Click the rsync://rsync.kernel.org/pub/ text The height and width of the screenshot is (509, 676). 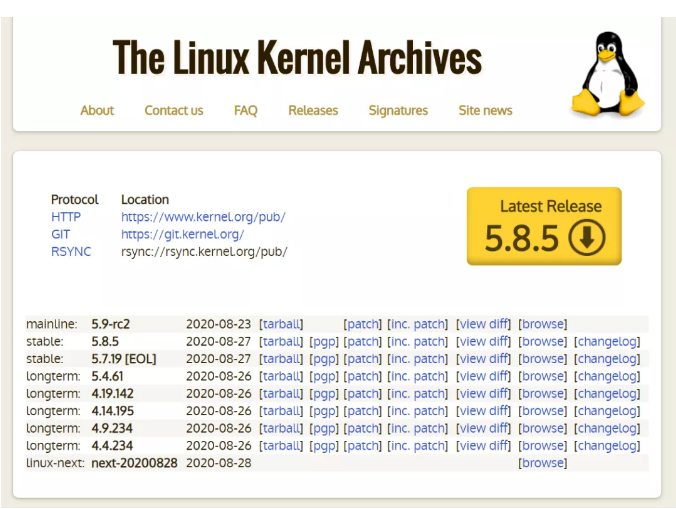coord(204,251)
